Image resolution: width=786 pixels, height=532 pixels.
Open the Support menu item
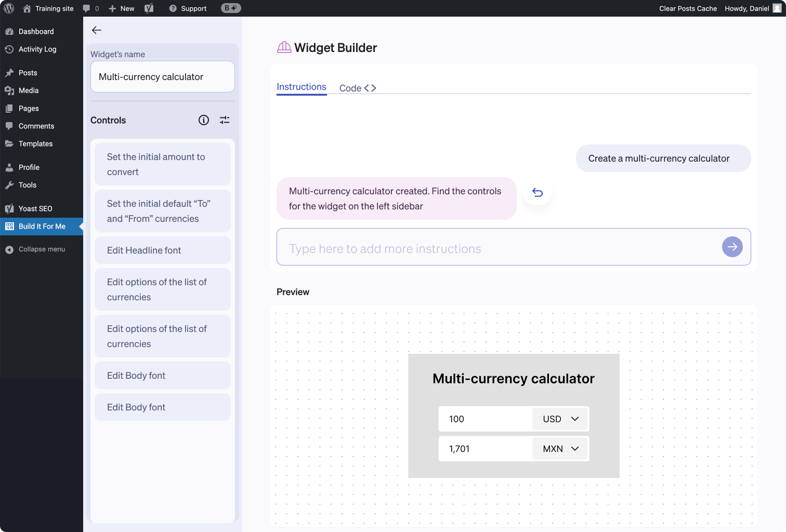(188, 8)
